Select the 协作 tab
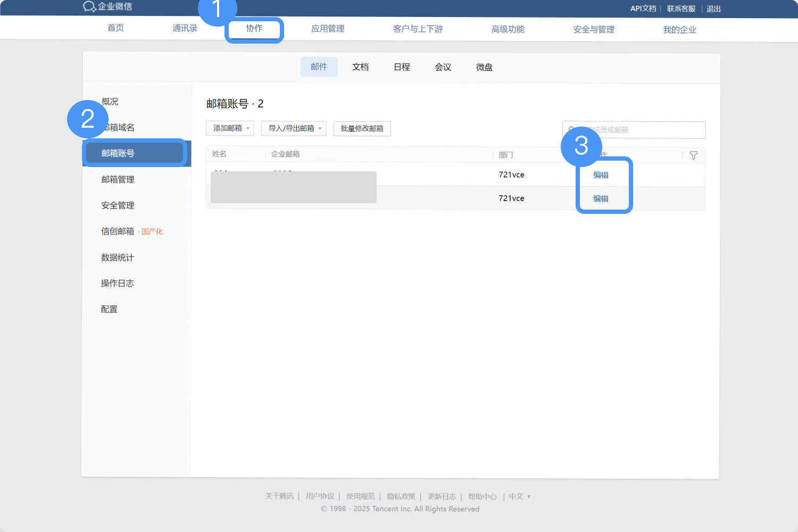Screen dimensions: 798x532 (254, 28)
